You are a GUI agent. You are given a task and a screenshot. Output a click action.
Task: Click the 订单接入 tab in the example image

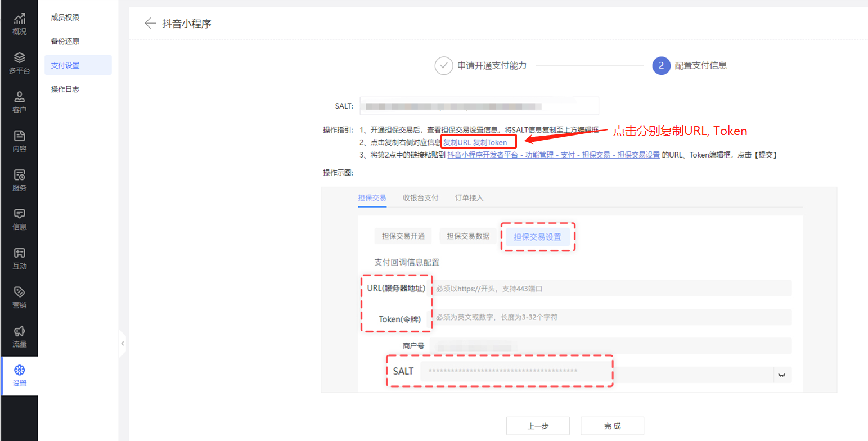pyautogui.click(x=469, y=197)
